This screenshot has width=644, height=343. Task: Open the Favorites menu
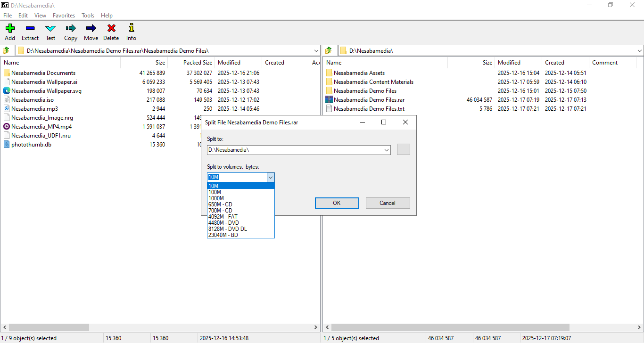[64, 16]
